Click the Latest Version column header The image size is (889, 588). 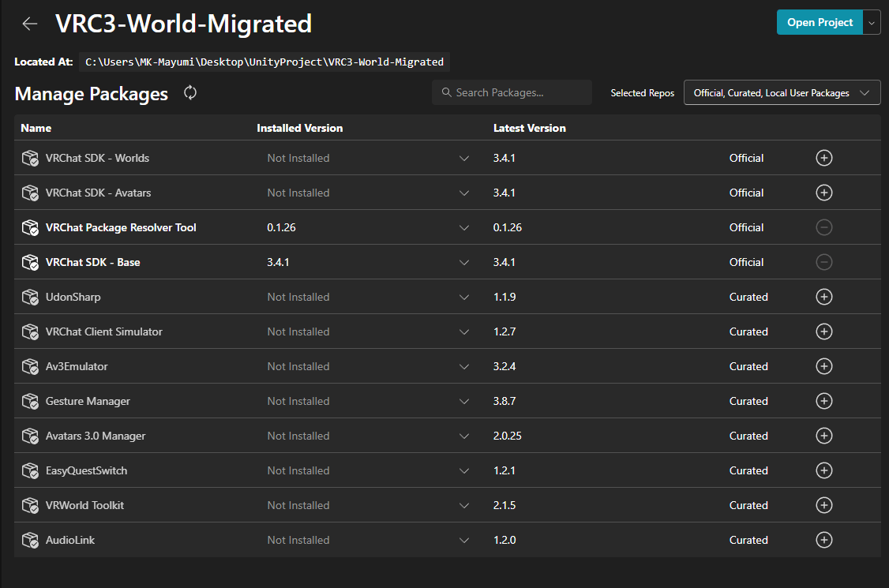coord(530,128)
